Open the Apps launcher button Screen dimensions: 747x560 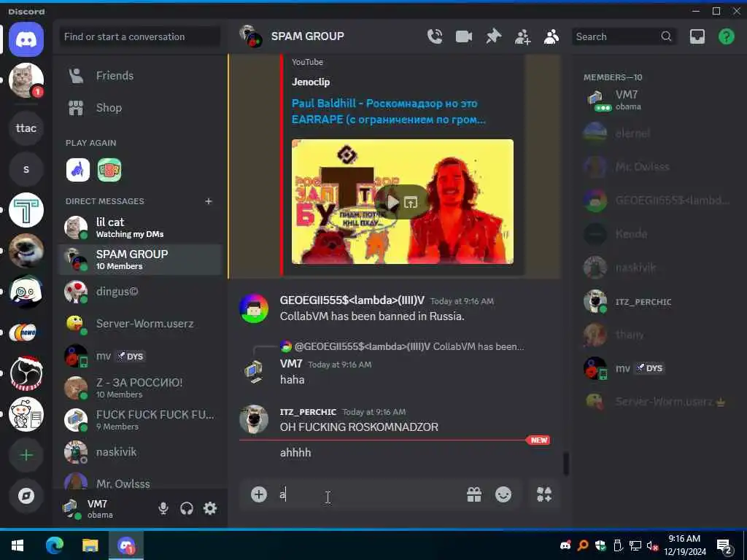pyautogui.click(x=544, y=495)
